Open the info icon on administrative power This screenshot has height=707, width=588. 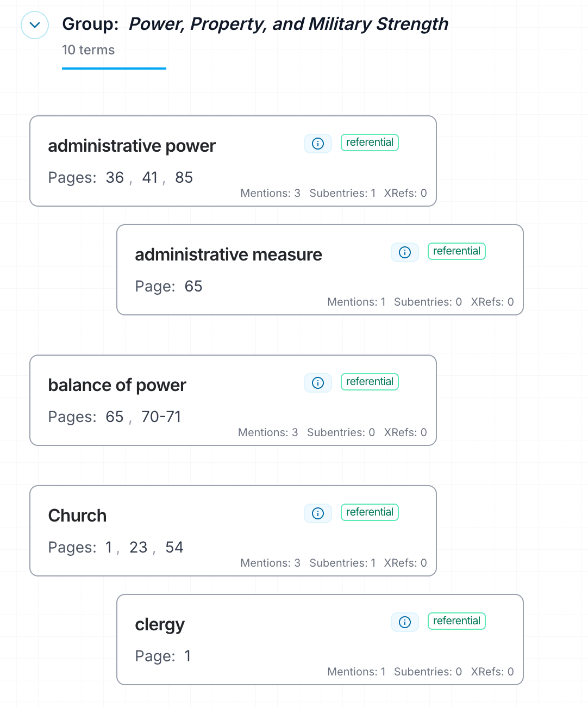point(317,144)
